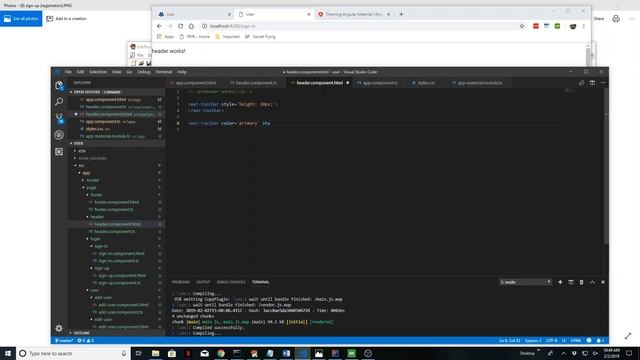Expand the model folder
640x360 pixels.
coord(92,180)
